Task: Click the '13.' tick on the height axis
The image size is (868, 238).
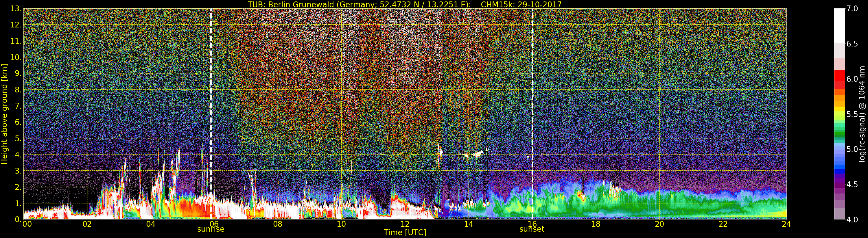Action: coord(16,9)
